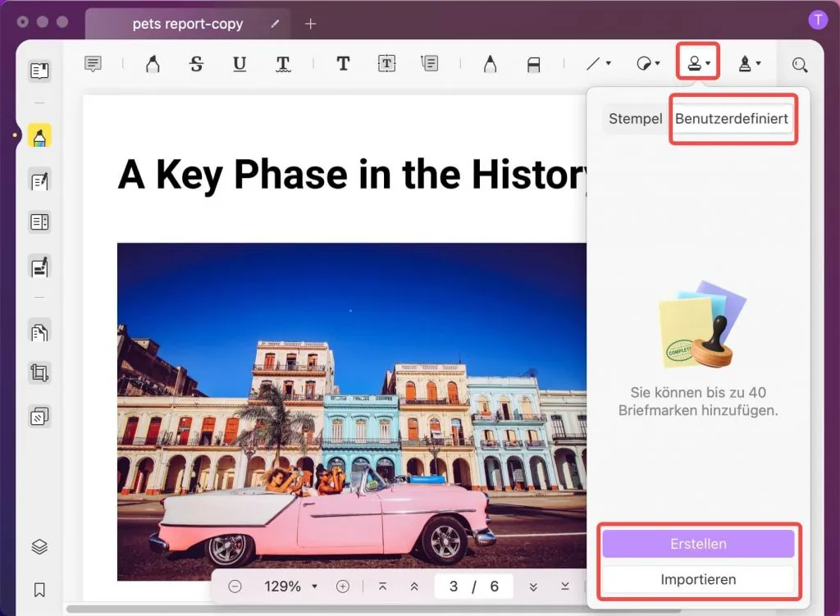
Task: Open the Convert/OCR document sidebar icon
Action: [x=39, y=332]
